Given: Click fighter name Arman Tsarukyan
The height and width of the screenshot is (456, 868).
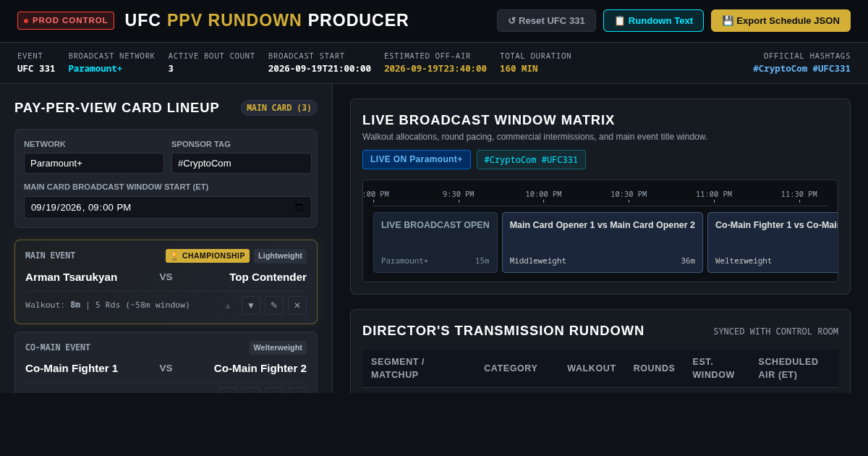Looking at the screenshot, I should [x=71, y=276].
